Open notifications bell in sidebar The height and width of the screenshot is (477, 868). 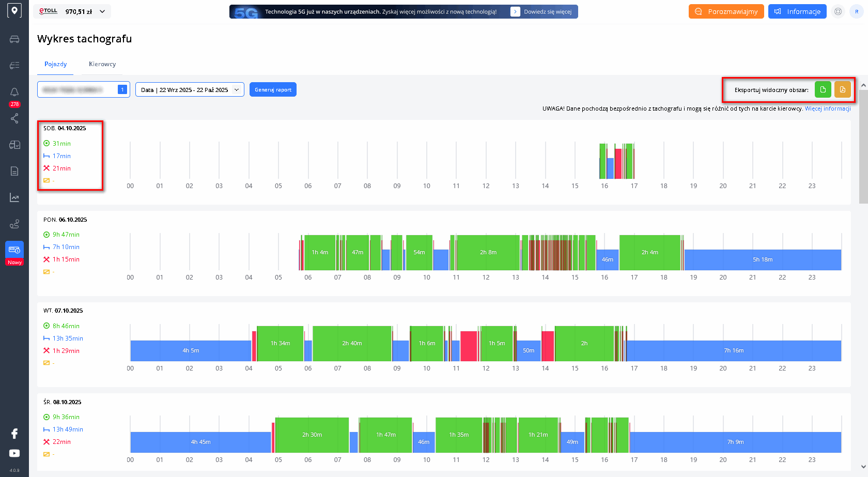pyautogui.click(x=14, y=92)
